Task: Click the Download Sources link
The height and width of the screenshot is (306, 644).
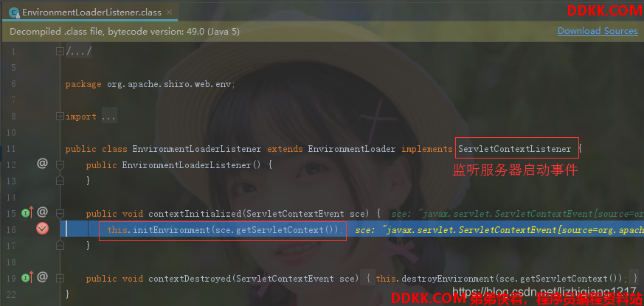Action: tap(598, 31)
